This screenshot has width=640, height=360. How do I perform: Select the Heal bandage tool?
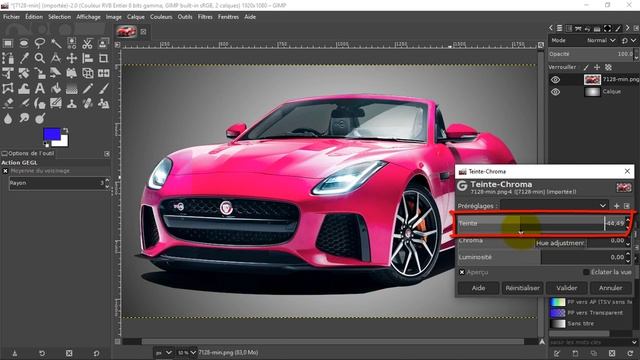(x=87, y=104)
